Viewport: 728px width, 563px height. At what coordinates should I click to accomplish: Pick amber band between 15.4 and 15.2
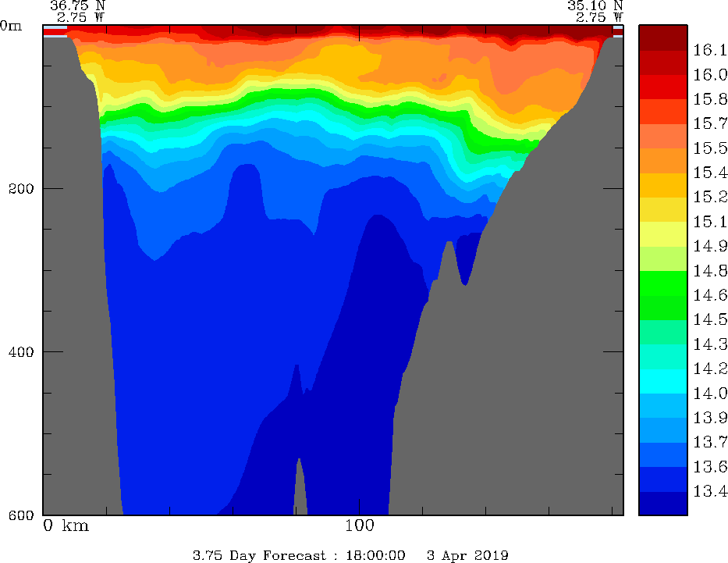(663, 185)
